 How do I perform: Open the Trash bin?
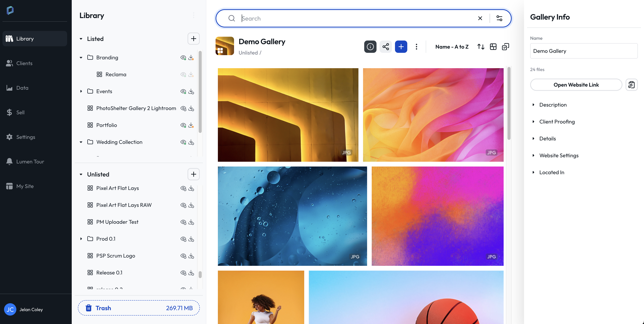pyautogui.click(x=139, y=308)
